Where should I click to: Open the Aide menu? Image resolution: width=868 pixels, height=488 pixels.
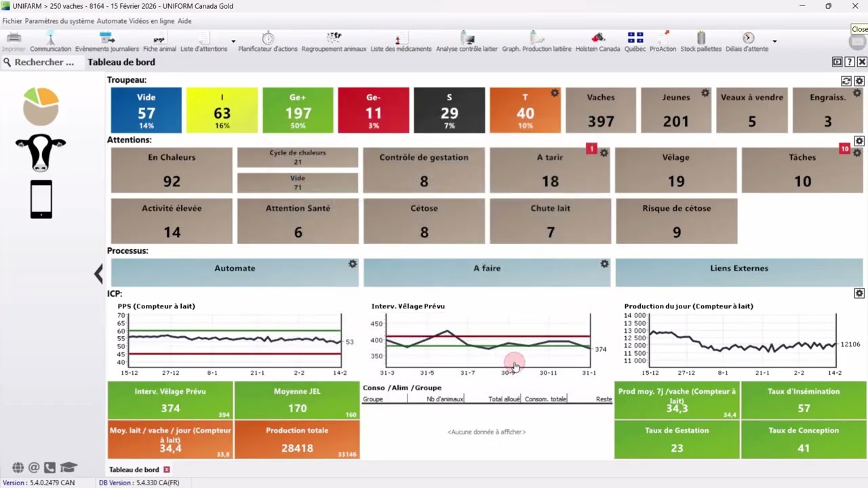[184, 21]
